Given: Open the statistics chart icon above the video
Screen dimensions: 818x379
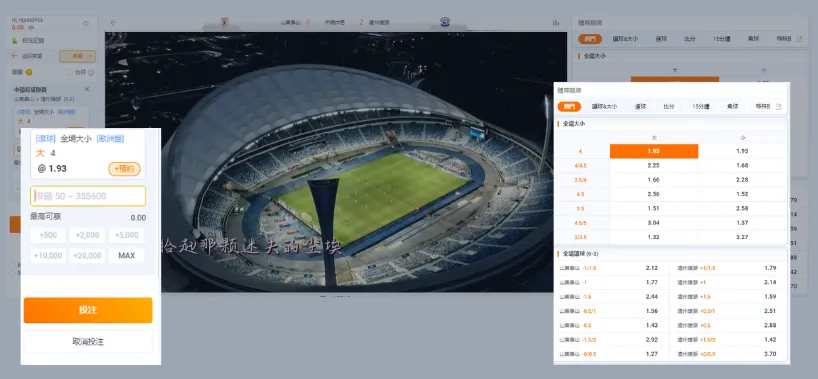Looking at the screenshot, I should 556,22.
